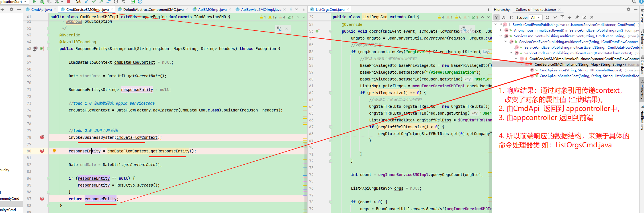This screenshot has height=213, width=644.
Task: Open Hierarchy panel settings gear
Action: pyautogui.click(x=628, y=9)
